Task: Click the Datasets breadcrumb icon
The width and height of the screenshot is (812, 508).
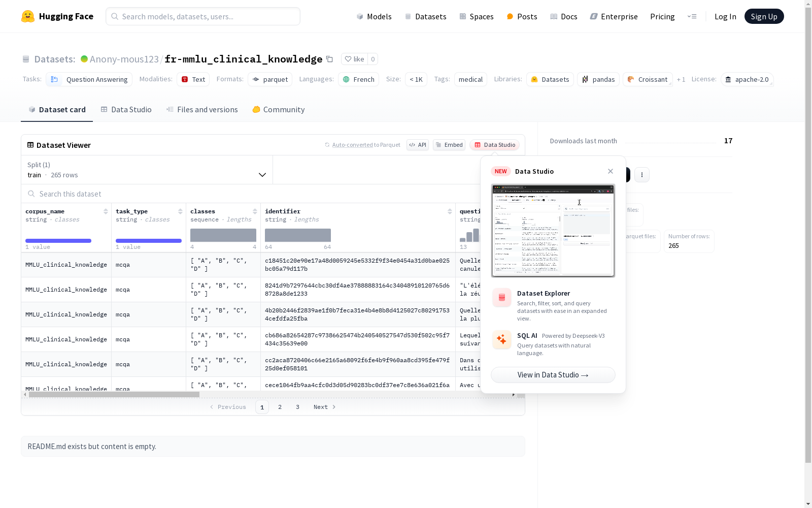Action: coord(26,59)
